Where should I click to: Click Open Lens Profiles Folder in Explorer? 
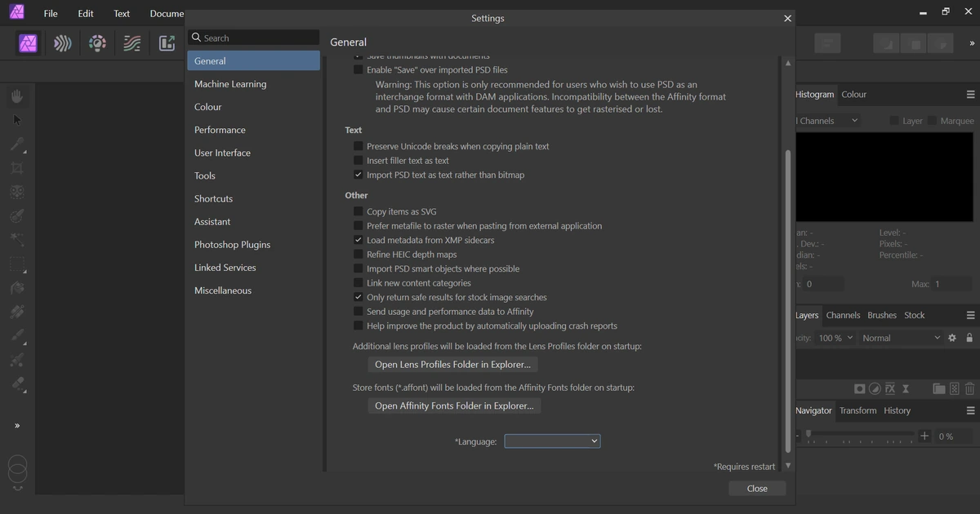[452, 365]
